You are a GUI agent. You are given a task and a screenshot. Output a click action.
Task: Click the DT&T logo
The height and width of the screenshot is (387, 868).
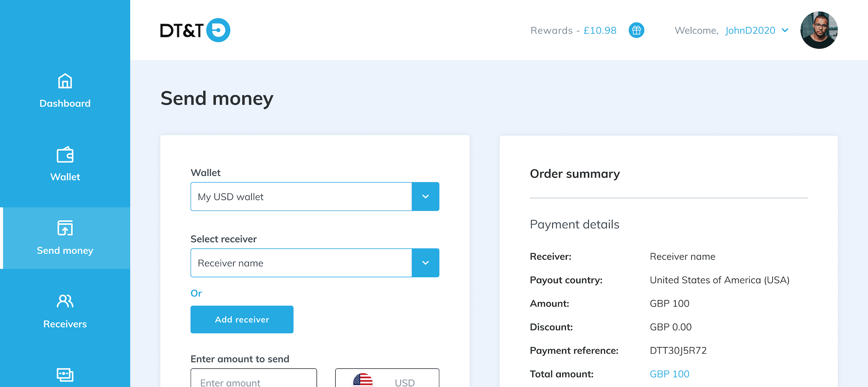pyautogui.click(x=195, y=30)
